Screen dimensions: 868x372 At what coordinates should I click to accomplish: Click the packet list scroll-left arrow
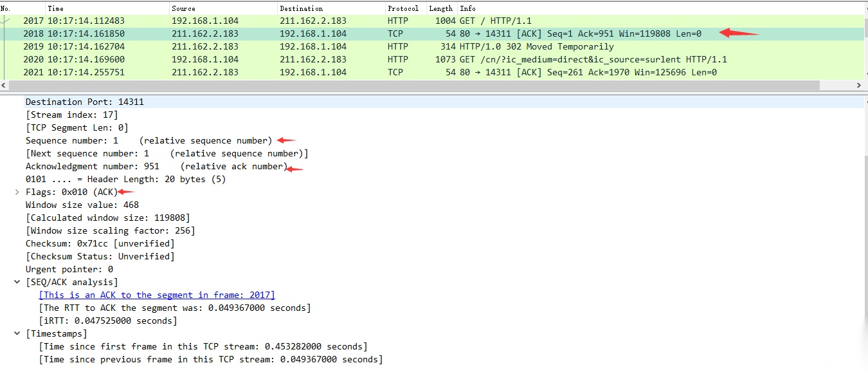(x=4, y=85)
